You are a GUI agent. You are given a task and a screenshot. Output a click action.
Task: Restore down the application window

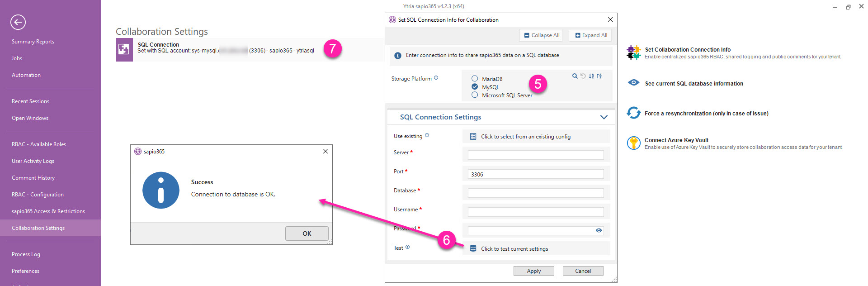point(848,7)
